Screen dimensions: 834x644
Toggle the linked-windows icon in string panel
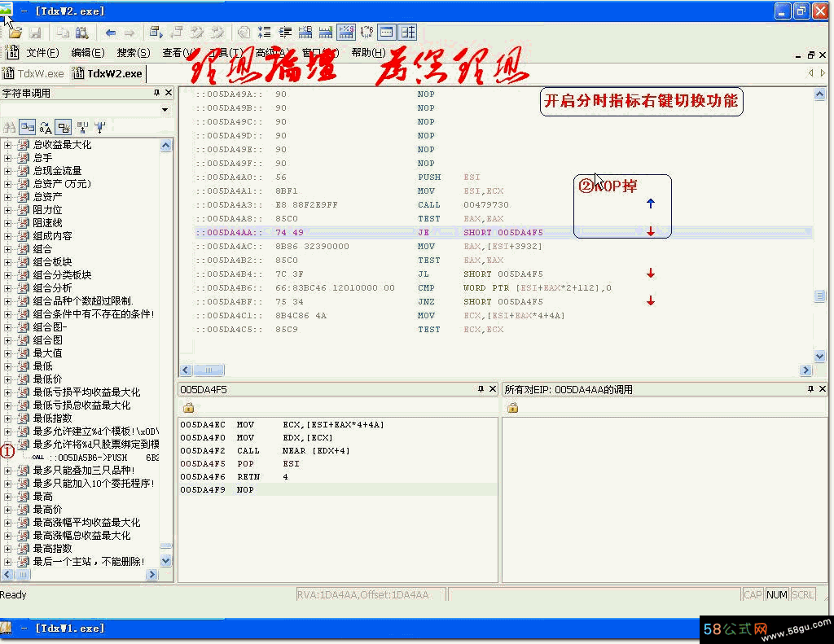27,127
